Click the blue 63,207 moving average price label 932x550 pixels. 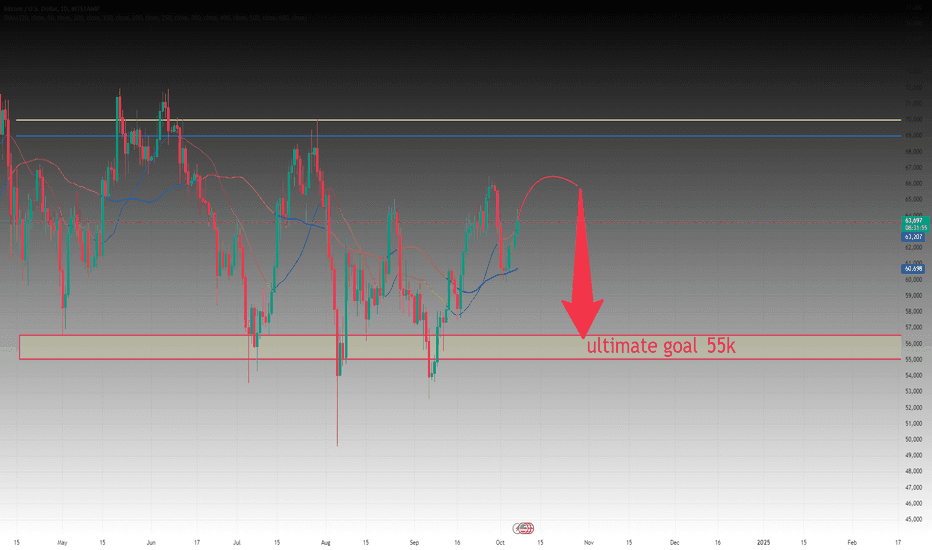coord(913,237)
